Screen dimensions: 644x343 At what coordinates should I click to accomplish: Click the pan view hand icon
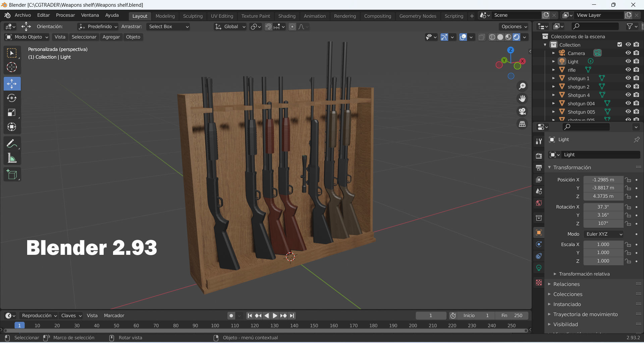[x=522, y=99]
